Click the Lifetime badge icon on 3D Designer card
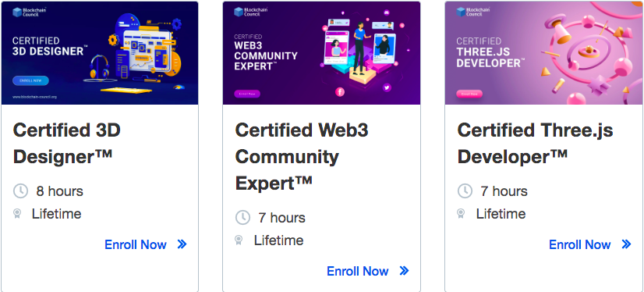 [17, 214]
